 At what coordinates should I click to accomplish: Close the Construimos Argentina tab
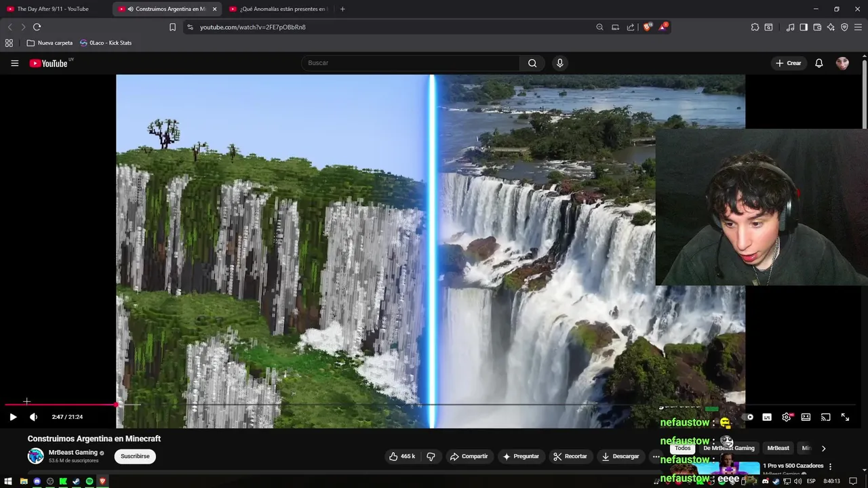coord(214,9)
